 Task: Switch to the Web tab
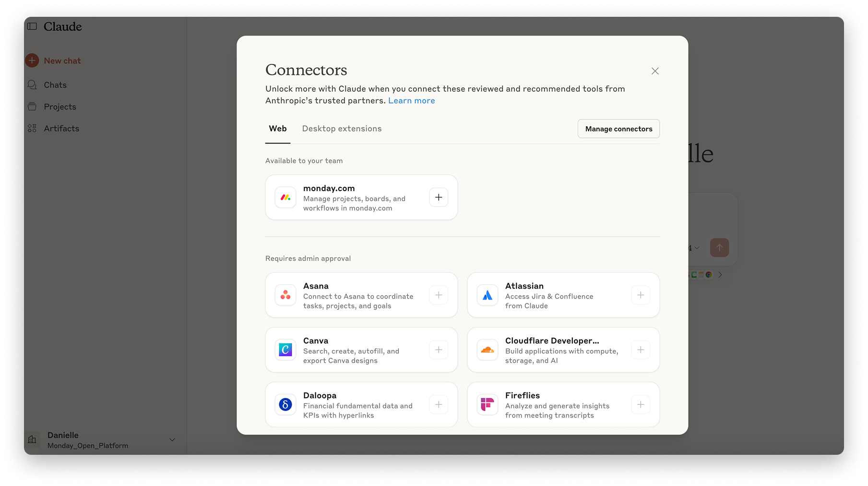[x=278, y=129]
